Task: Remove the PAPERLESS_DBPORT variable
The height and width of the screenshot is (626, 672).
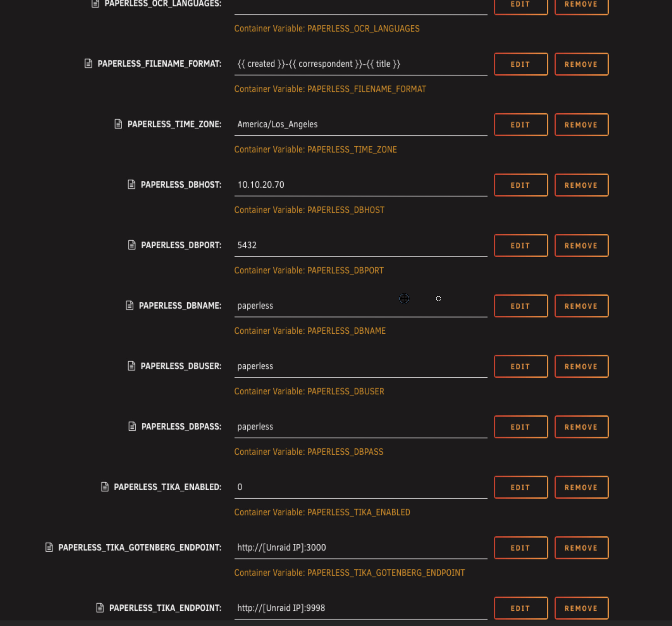Action: pyautogui.click(x=581, y=246)
